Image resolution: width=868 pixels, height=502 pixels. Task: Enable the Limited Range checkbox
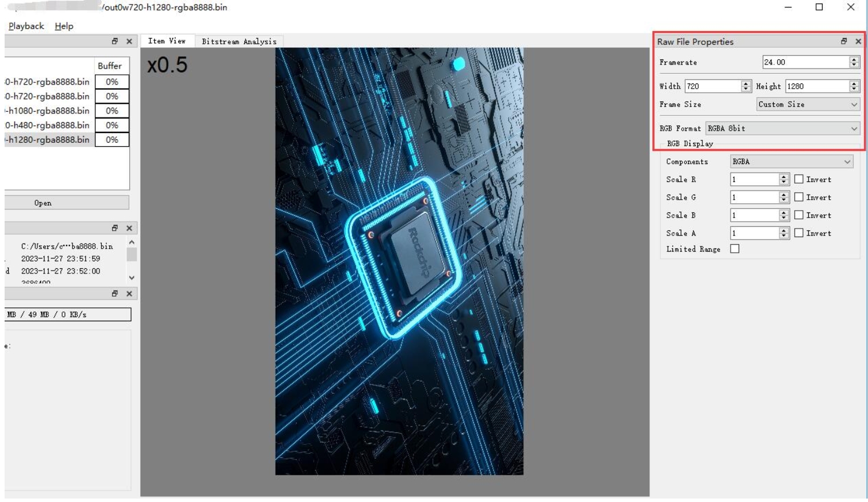point(735,249)
